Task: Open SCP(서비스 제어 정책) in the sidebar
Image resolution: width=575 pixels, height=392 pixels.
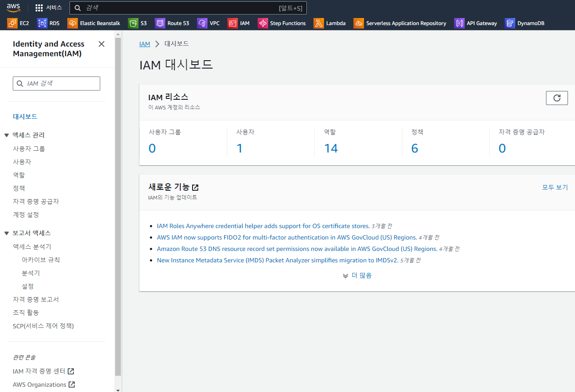Action: click(44, 326)
